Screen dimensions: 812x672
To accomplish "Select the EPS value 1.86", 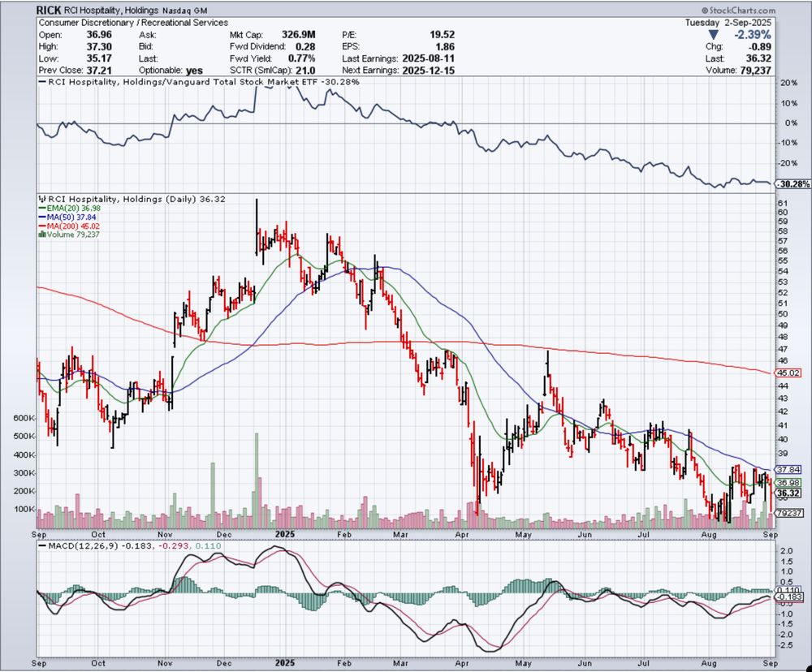I will point(445,46).
